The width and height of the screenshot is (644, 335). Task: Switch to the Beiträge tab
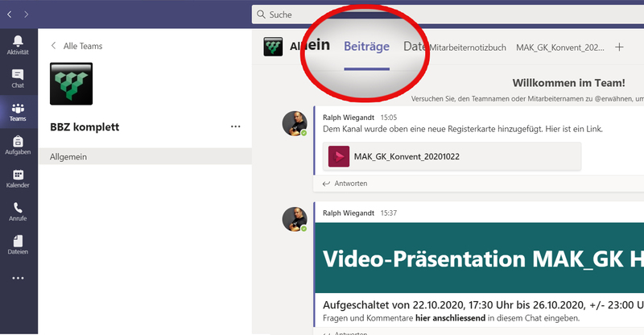(x=366, y=47)
